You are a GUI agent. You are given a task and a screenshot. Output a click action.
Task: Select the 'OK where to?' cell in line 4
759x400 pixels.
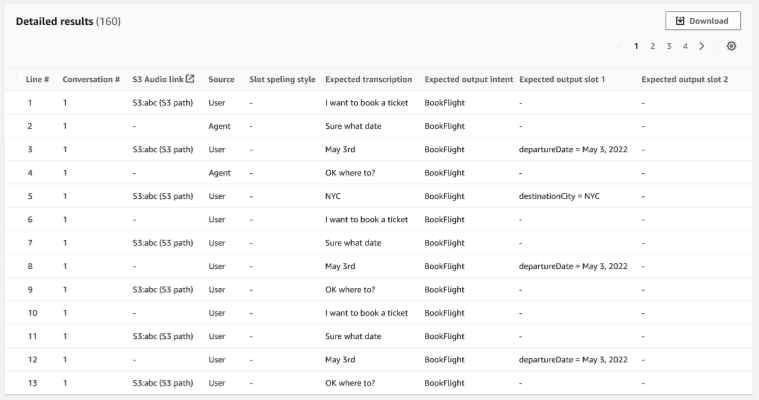[x=351, y=173]
